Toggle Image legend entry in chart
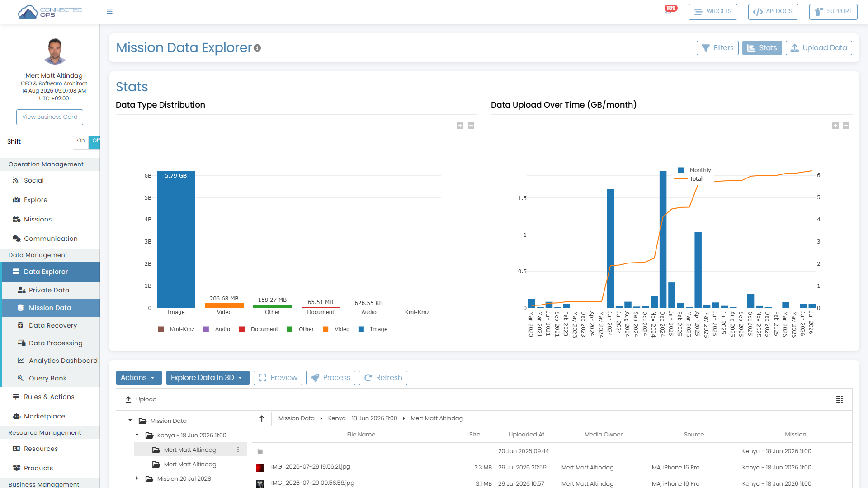The width and height of the screenshot is (868, 488). click(x=373, y=329)
